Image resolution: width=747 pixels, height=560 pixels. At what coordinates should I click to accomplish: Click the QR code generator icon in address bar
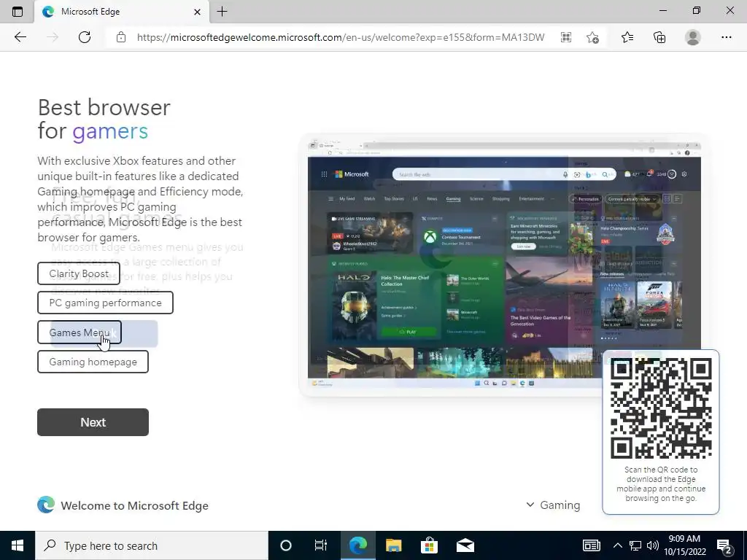click(566, 37)
